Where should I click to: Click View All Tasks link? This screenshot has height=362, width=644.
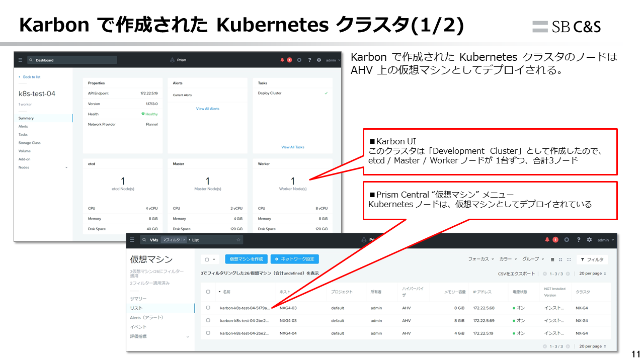[x=293, y=147]
